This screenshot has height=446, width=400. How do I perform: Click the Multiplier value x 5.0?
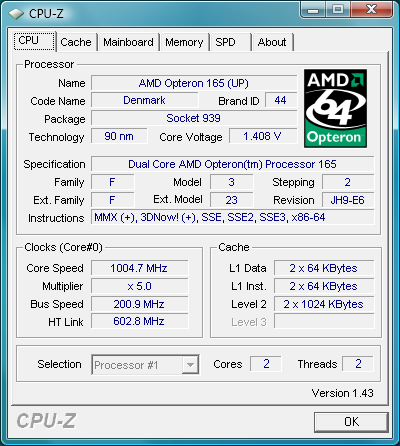coord(140,286)
